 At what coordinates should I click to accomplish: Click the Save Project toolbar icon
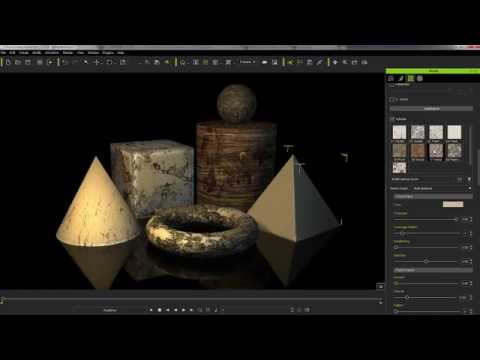[28, 62]
